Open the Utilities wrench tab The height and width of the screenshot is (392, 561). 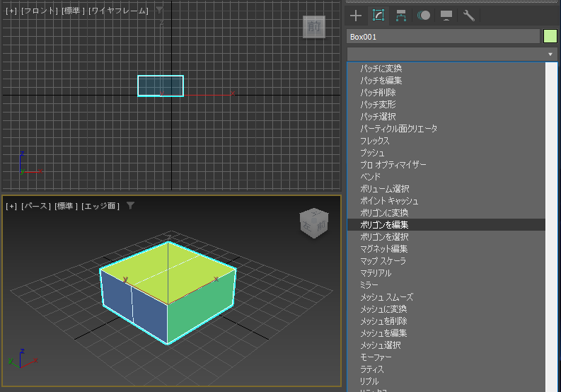pyautogui.click(x=469, y=16)
